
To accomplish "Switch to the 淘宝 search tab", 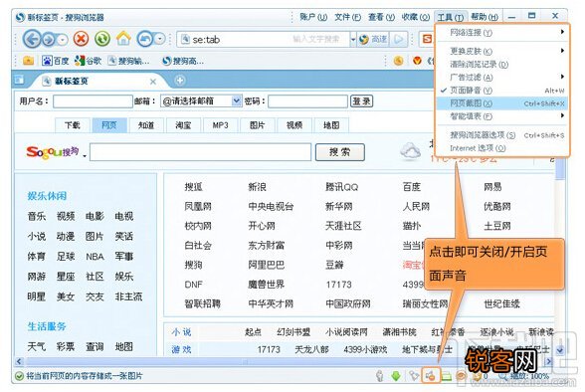I will [x=183, y=125].
